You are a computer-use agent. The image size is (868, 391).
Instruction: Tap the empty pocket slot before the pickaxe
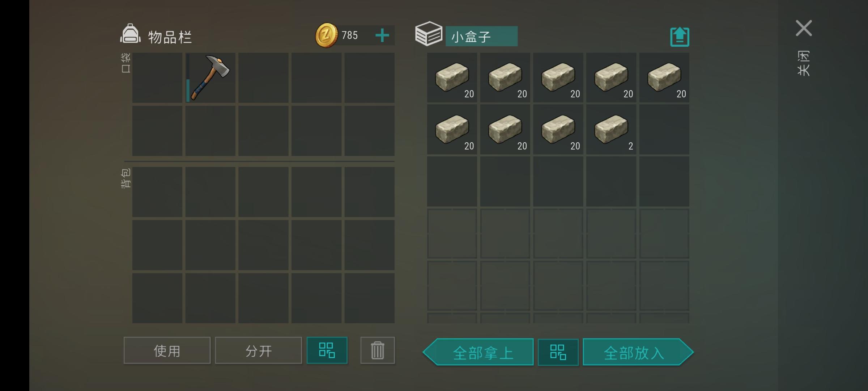point(157,78)
